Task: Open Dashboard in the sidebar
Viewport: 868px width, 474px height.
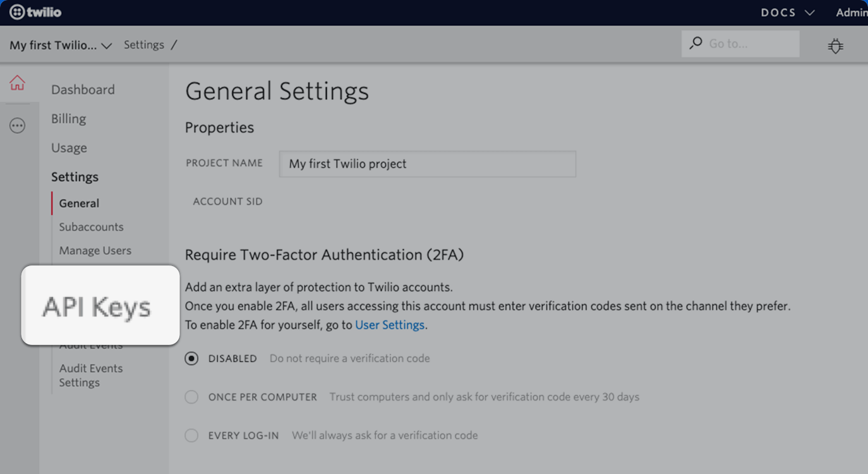Action: 83,90
